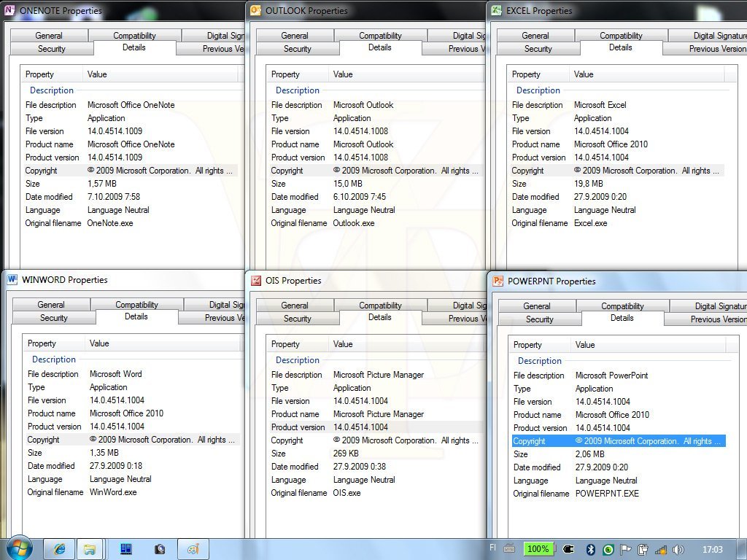Image resolution: width=747 pixels, height=560 pixels.
Task: Click Property column header in POWERPNT Properties
Action: click(x=540, y=345)
